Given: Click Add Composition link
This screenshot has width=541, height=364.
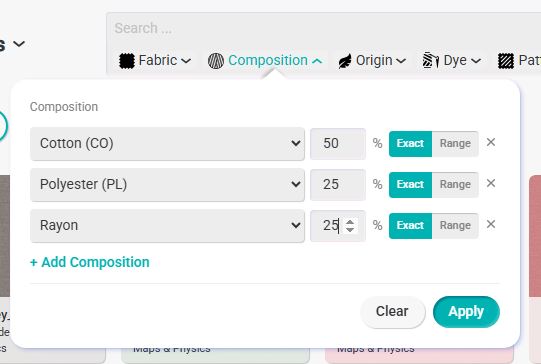Looking at the screenshot, I should [x=90, y=262].
